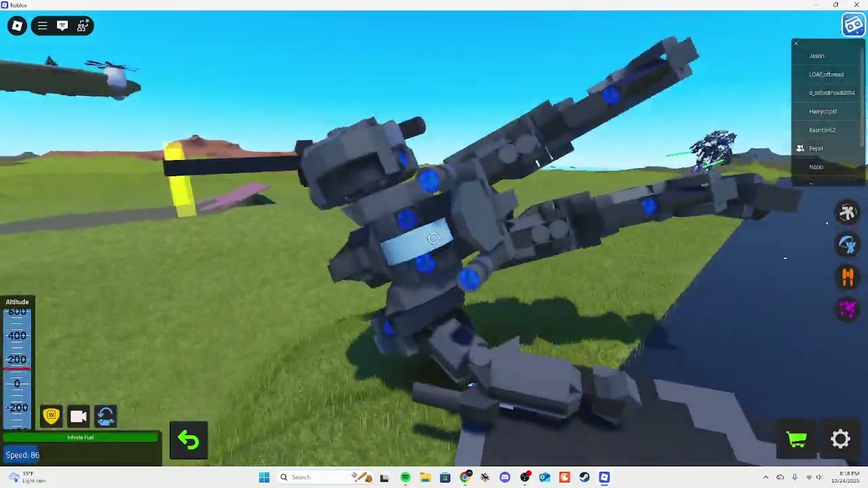868x488 pixels.
Task: Click the magenta drone icon
Action: (847, 309)
